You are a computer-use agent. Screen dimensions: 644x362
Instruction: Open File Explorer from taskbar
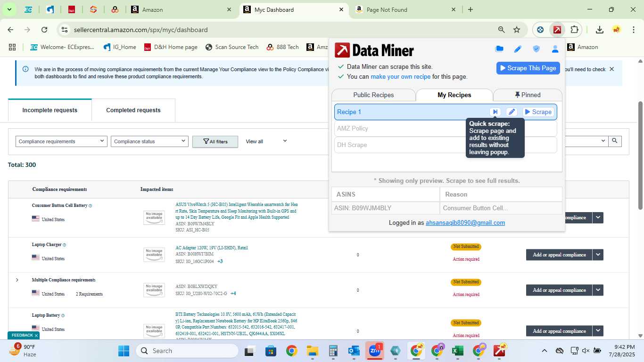coord(312,351)
